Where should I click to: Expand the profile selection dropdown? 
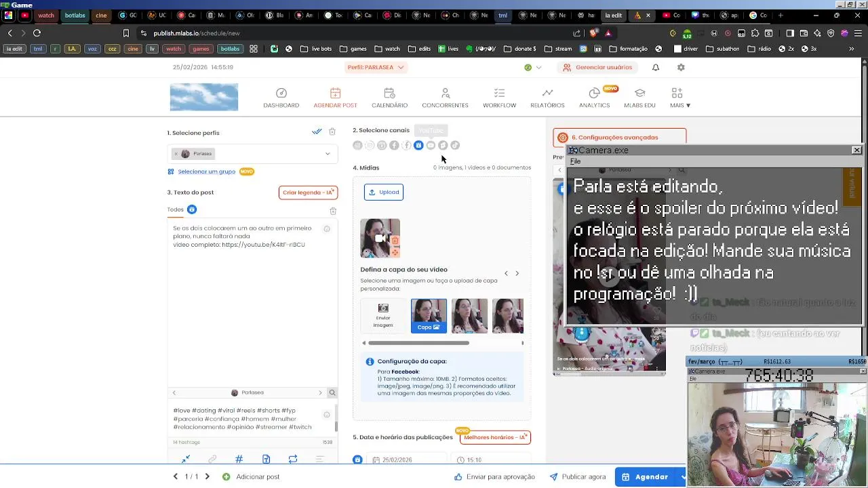[328, 154]
